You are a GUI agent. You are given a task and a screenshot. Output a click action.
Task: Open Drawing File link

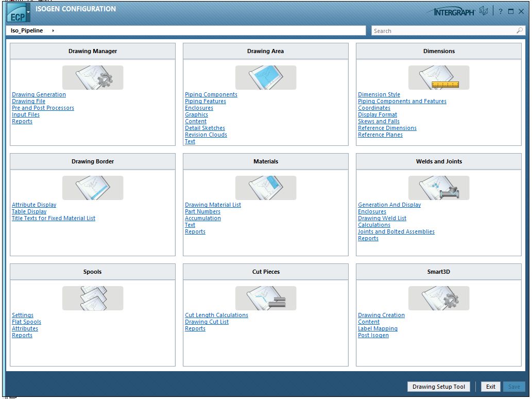point(28,101)
